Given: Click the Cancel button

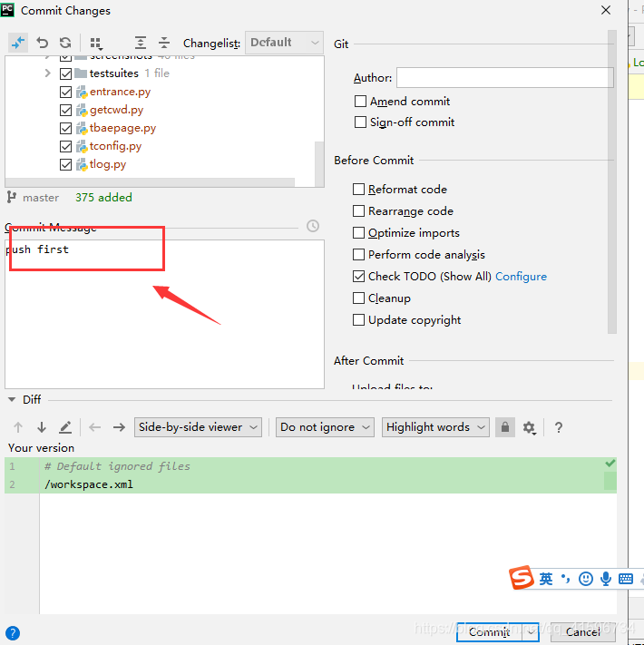Looking at the screenshot, I should click(582, 632).
